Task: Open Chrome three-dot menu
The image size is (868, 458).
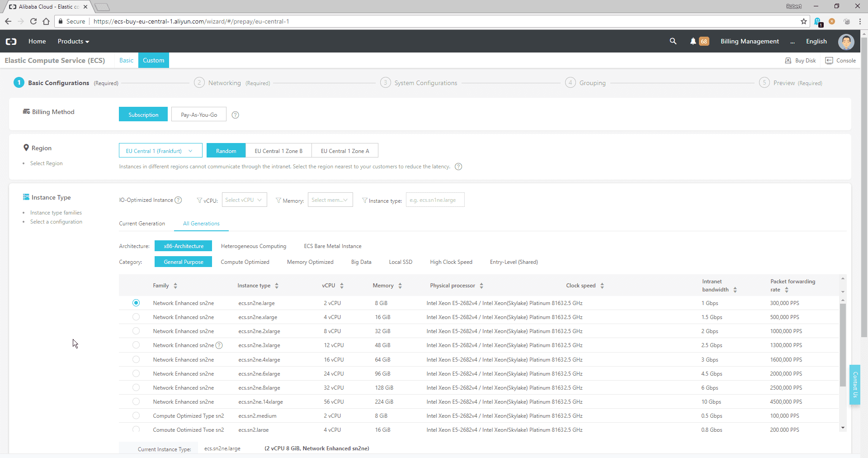Action: point(860,21)
